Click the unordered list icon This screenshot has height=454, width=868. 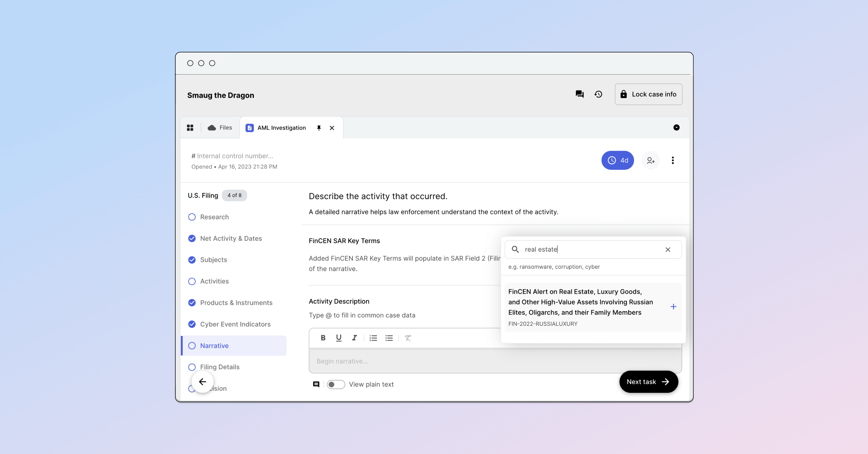click(389, 338)
